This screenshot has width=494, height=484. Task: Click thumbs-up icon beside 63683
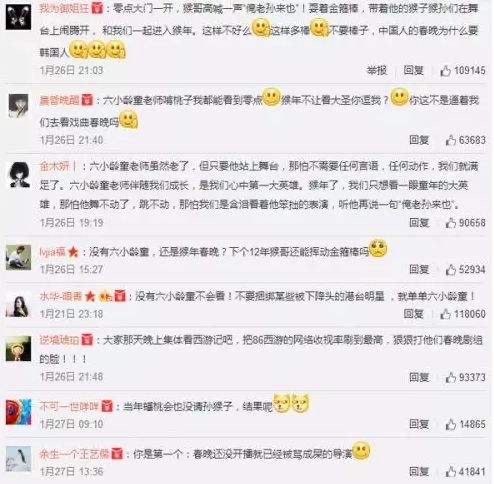pos(451,140)
